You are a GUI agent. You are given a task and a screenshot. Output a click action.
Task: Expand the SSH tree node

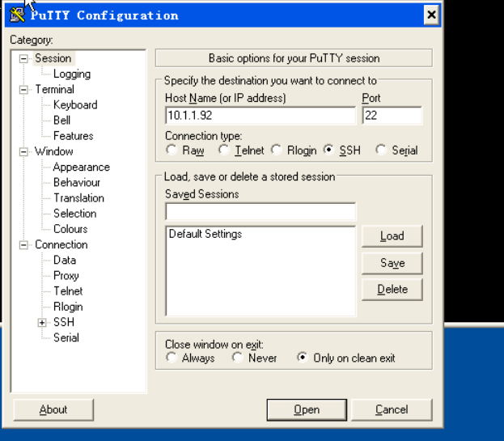pyautogui.click(x=42, y=322)
